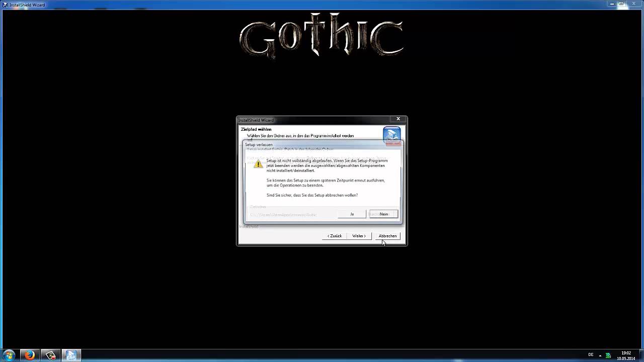The image size is (644, 362).
Task: Go to the next step with Weiter
Action: click(x=359, y=236)
